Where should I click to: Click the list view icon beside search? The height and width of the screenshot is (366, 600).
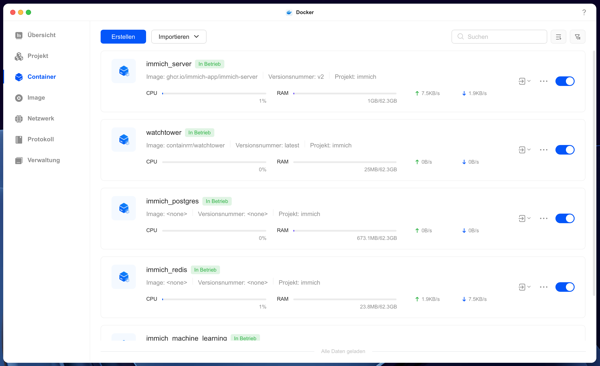558,37
